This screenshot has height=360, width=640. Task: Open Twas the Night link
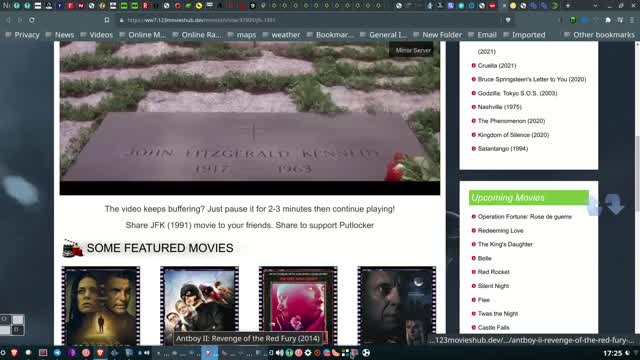pyautogui.click(x=498, y=314)
